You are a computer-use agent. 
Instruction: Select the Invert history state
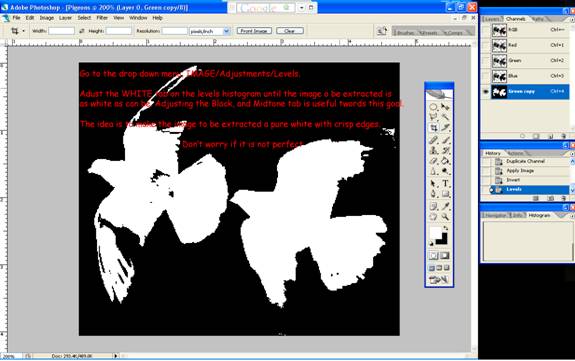pyautogui.click(x=527, y=180)
